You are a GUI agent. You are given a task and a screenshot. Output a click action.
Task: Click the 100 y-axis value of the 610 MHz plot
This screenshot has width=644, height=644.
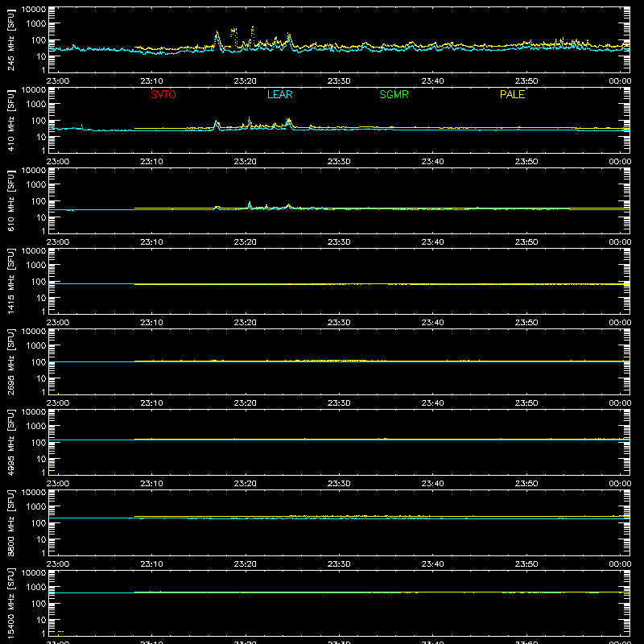tap(39, 201)
